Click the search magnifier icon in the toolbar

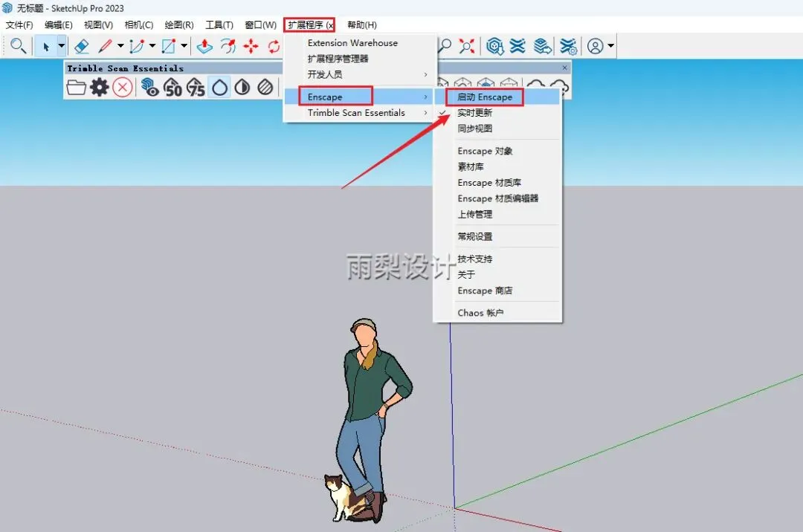(18, 46)
